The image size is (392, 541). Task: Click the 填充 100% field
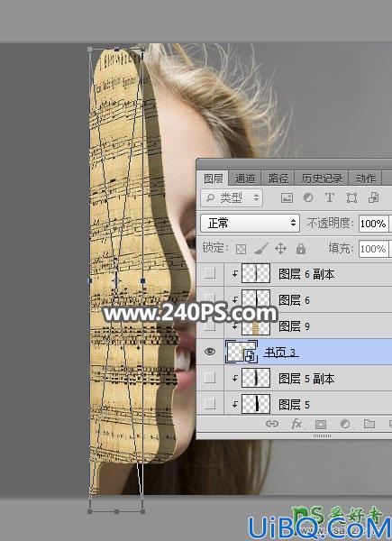[x=373, y=249]
